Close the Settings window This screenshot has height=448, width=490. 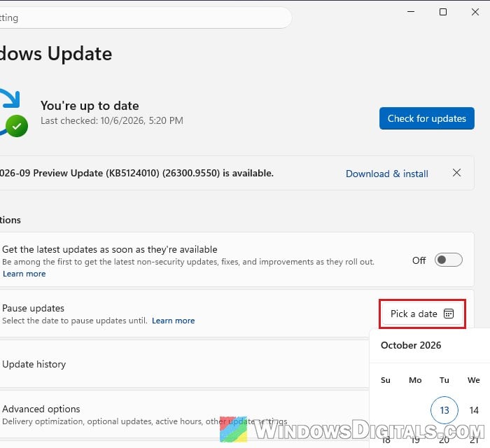coord(475,12)
